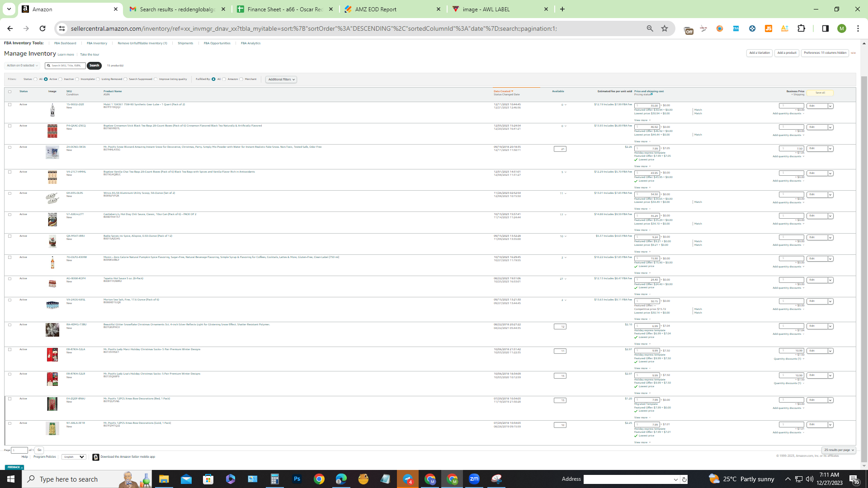This screenshot has width=868, height=488.
Task: Open Zoom from the taskbar
Action: coord(474,479)
